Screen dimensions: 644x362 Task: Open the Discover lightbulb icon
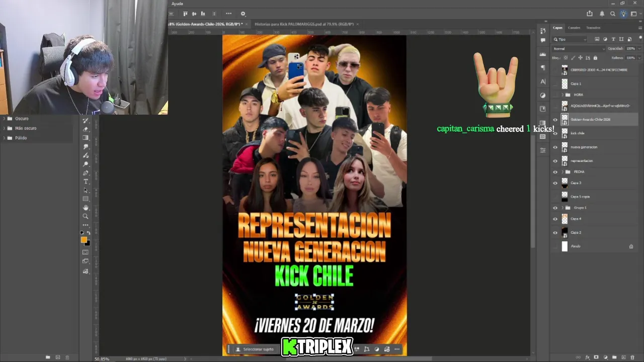[x=623, y=14]
